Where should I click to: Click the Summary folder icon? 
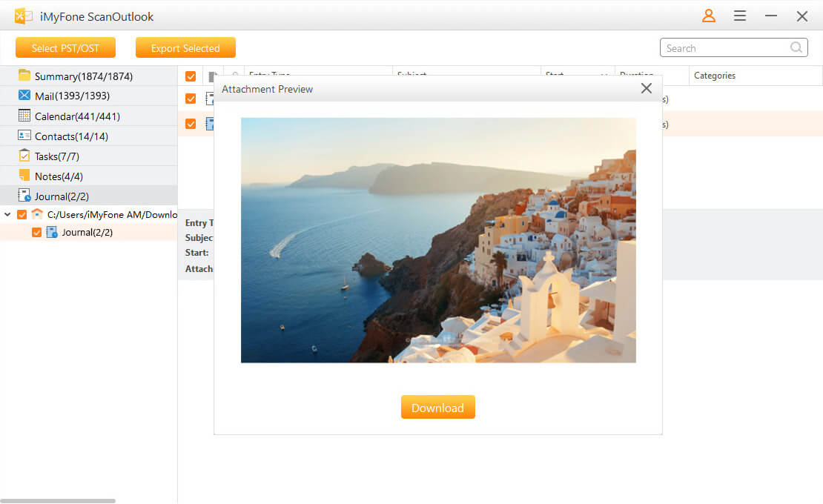point(24,76)
